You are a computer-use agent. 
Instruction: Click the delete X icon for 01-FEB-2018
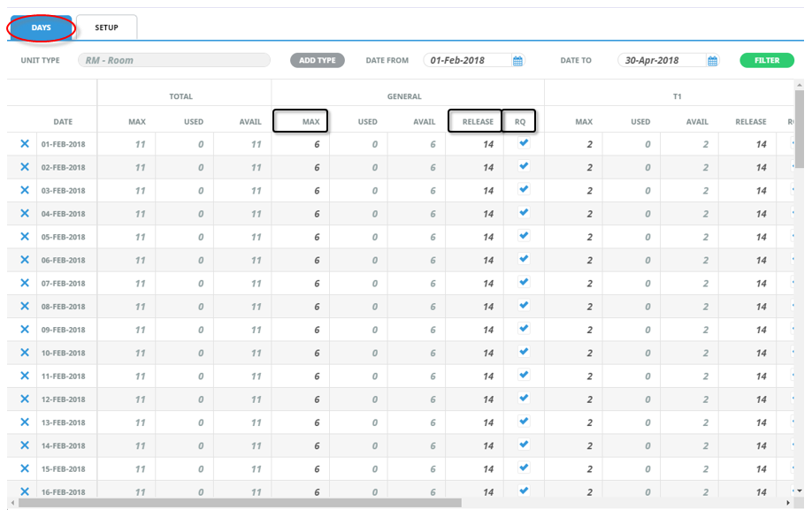coord(25,143)
